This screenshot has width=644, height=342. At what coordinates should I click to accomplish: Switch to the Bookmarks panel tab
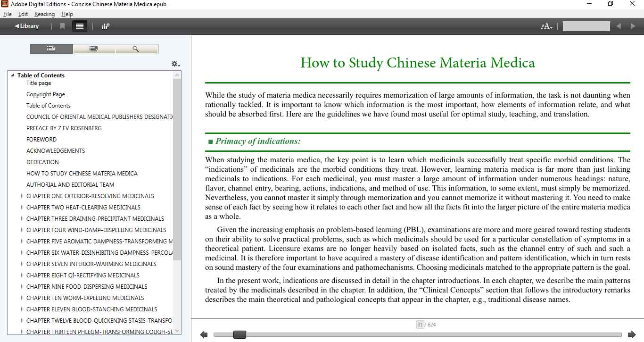tap(94, 49)
